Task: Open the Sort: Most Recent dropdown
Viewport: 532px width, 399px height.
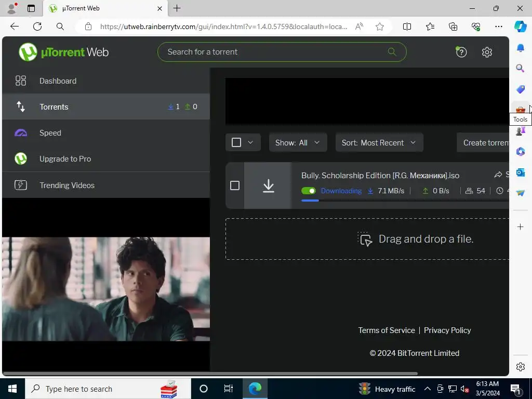Action: 379,142
